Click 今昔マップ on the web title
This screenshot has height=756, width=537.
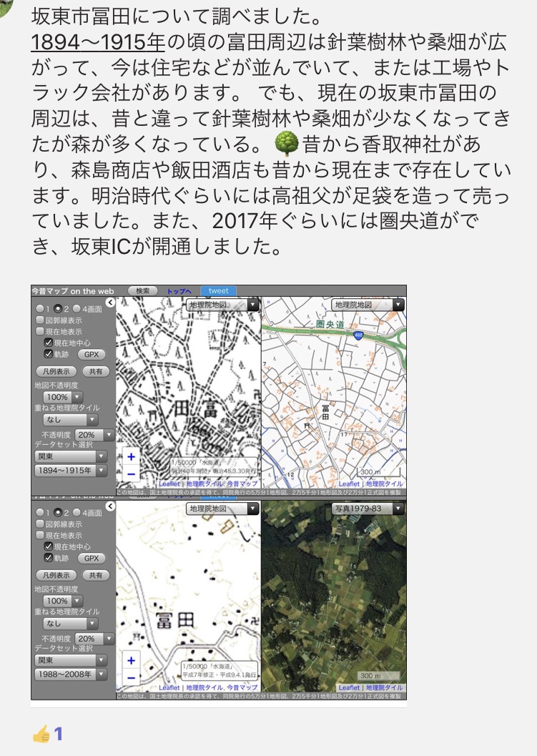[73, 291]
